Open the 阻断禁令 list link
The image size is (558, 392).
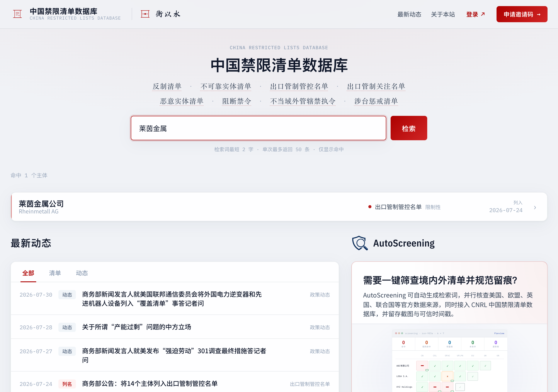(237, 101)
